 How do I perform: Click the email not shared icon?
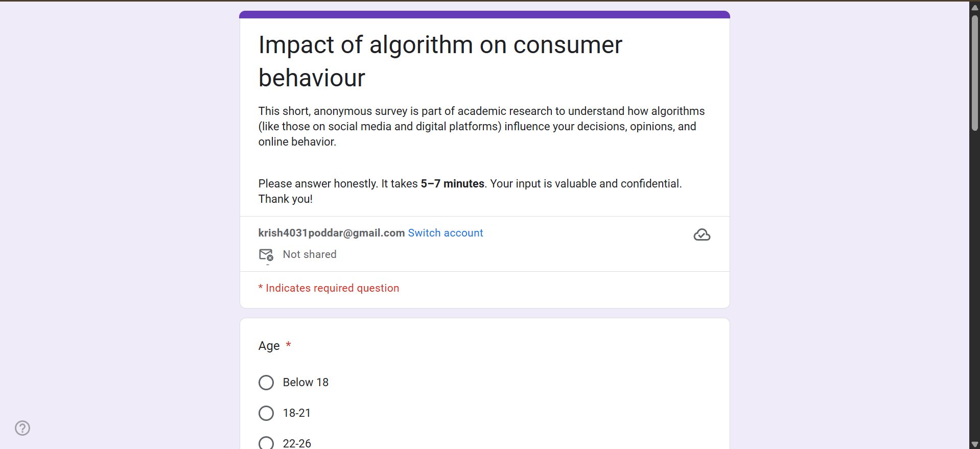click(x=266, y=254)
